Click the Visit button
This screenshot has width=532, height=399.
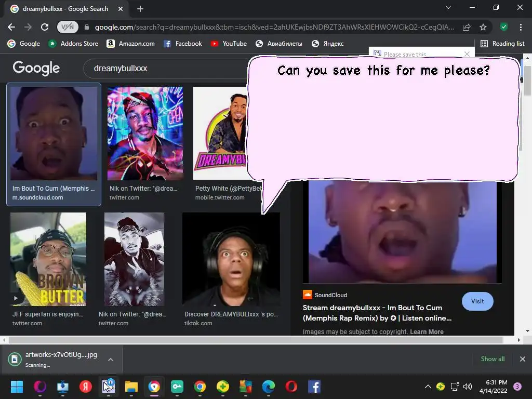click(477, 301)
